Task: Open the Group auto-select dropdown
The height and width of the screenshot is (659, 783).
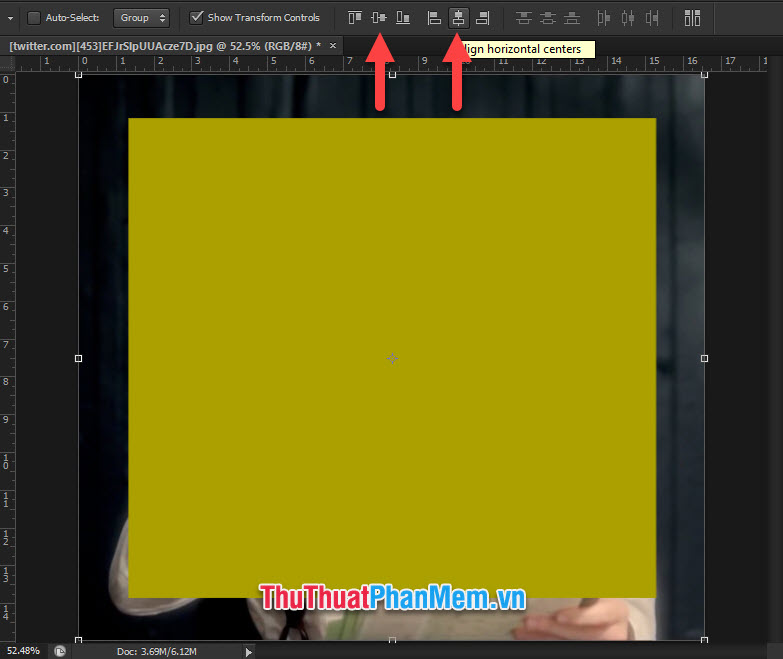Action: pyautogui.click(x=141, y=18)
